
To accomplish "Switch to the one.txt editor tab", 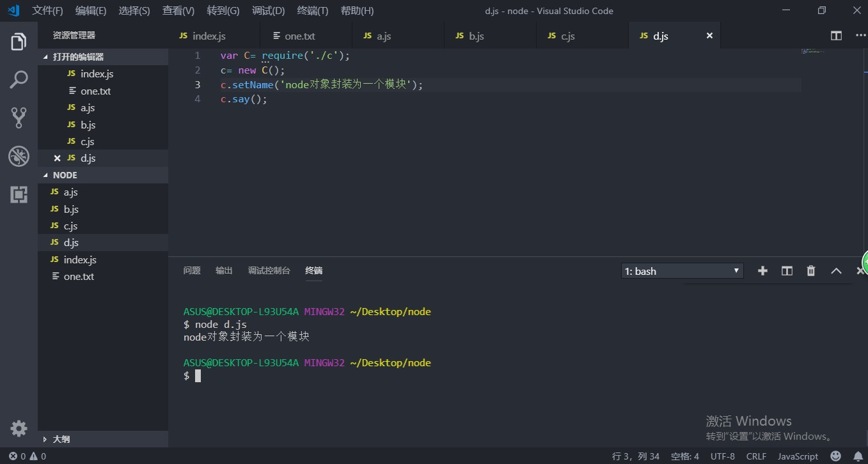I will pos(306,36).
